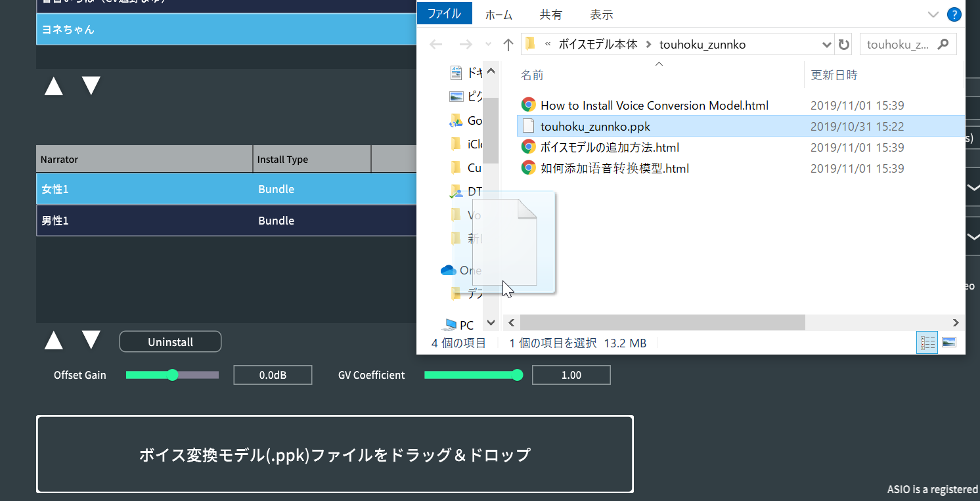980x501 pixels.
Task: Open Google Drive item in navigation pane
Action: [x=466, y=120]
